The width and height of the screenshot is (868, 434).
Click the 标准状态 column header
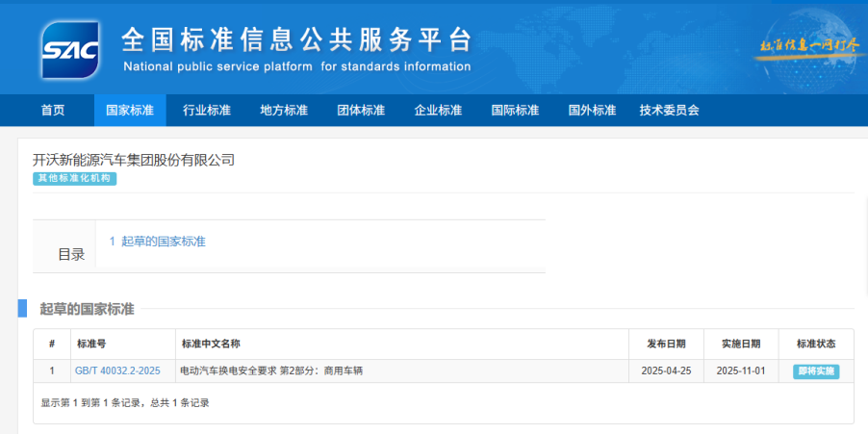tap(816, 344)
